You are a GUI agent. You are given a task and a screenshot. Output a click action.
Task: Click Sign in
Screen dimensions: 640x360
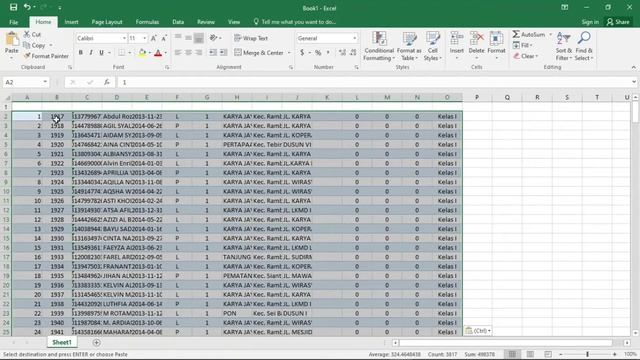(x=590, y=22)
